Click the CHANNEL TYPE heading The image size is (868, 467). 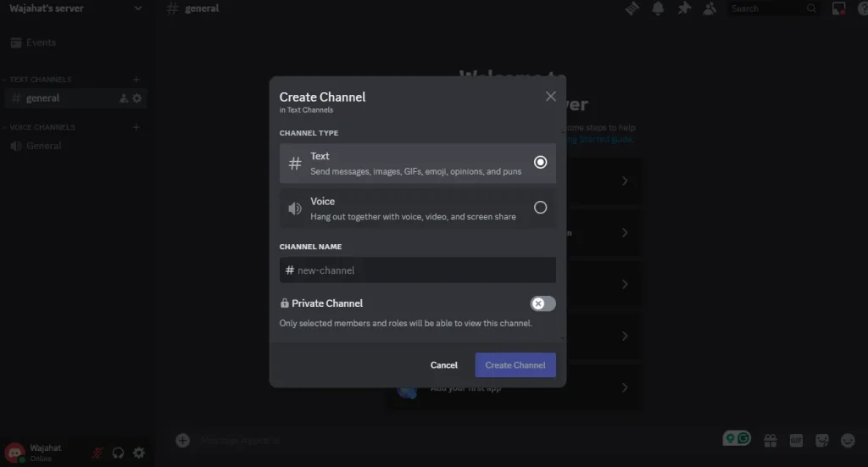pyautogui.click(x=309, y=133)
